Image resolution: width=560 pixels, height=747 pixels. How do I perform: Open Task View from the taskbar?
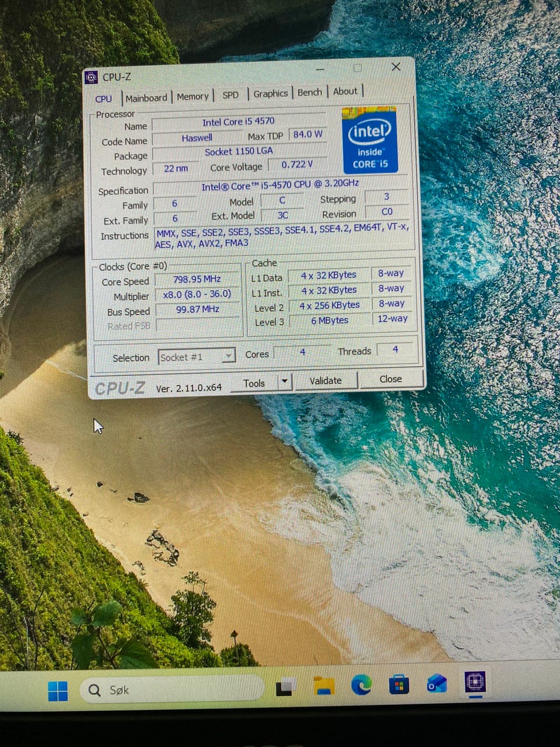286,687
